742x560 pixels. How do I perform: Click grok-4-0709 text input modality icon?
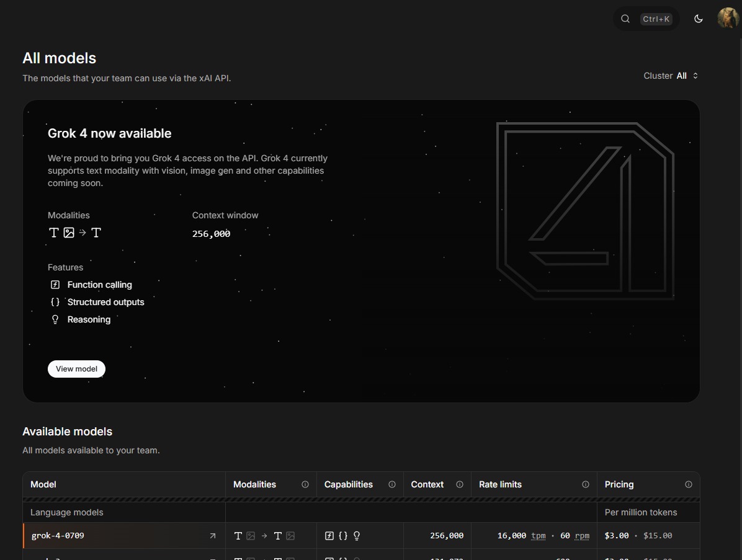(238, 536)
